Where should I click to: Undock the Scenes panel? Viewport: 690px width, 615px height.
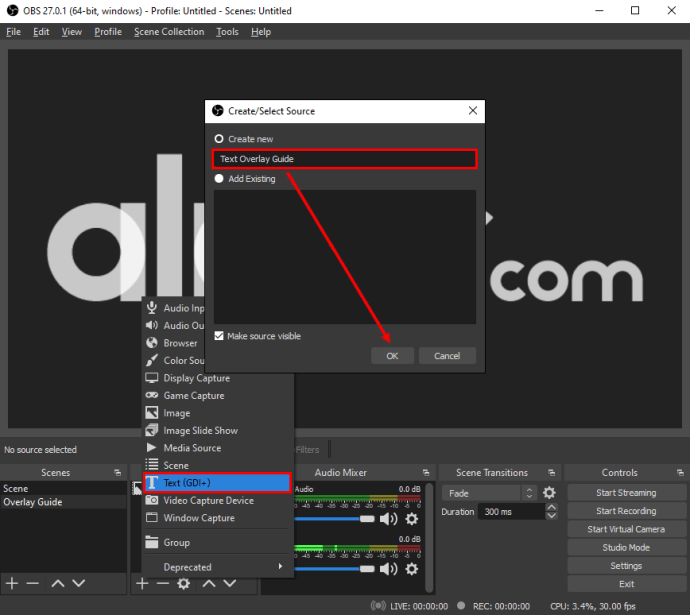click(117, 473)
